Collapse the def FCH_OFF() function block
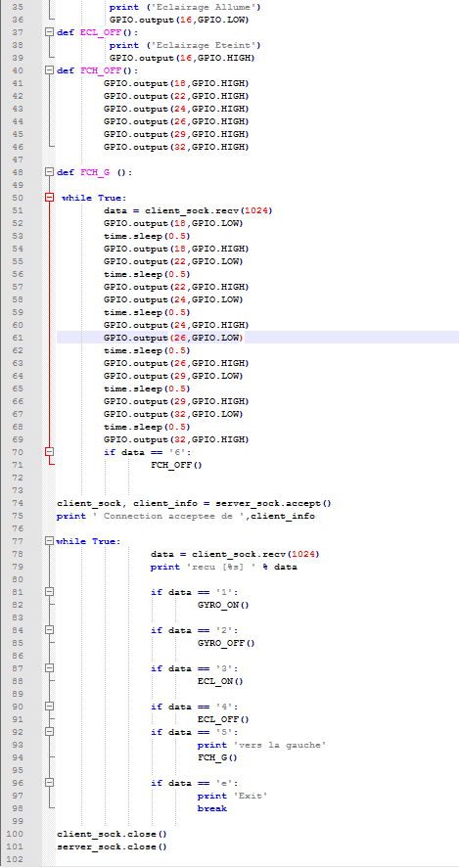 [x=49, y=70]
